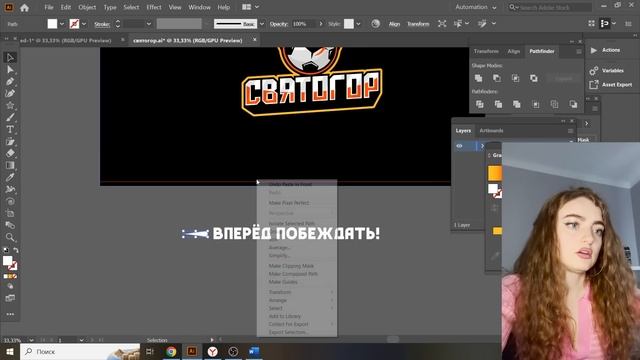
Task: Select the Gradient tool
Action: [x=10, y=165]
